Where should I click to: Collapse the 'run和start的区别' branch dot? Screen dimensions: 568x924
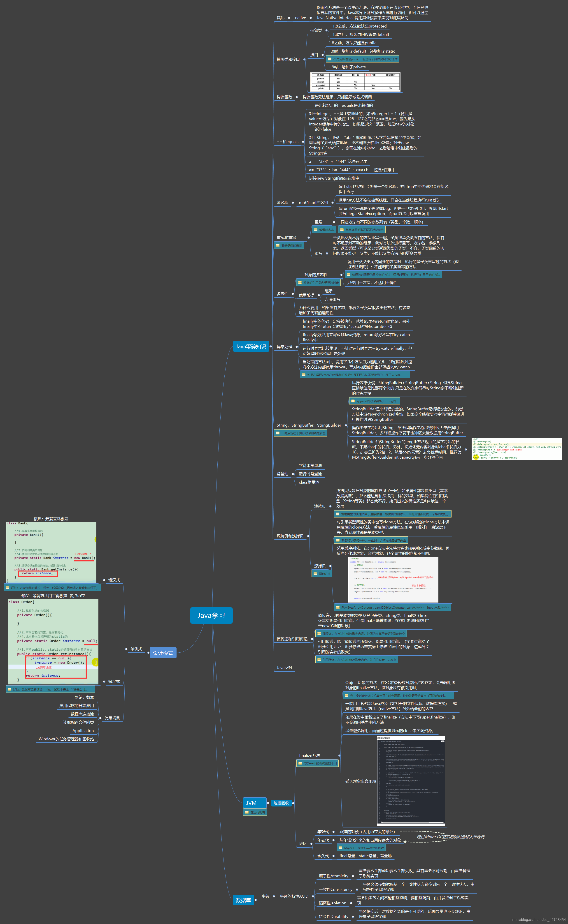[x=333, y=203]
